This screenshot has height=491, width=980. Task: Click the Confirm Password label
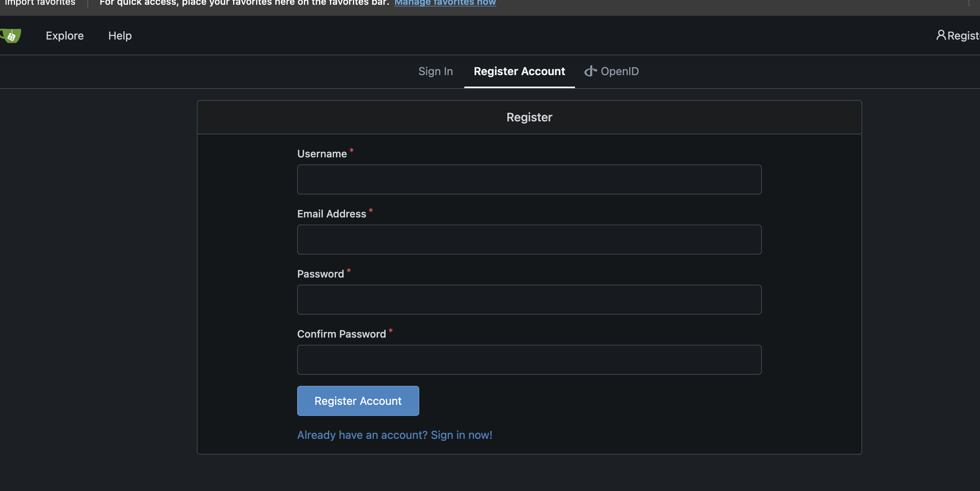[x=341, y=334]
